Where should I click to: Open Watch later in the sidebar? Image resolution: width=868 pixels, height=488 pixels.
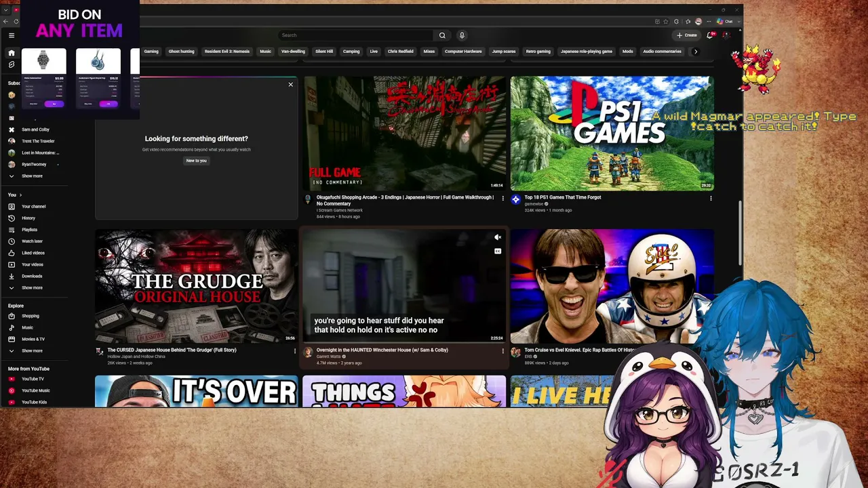tap(31, 241)
